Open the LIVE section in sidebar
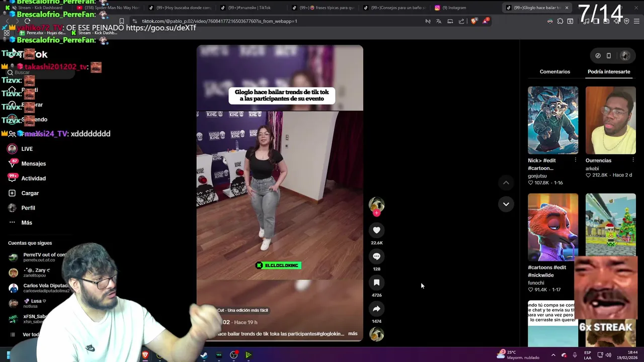The image size is (644, 362). 27,149
